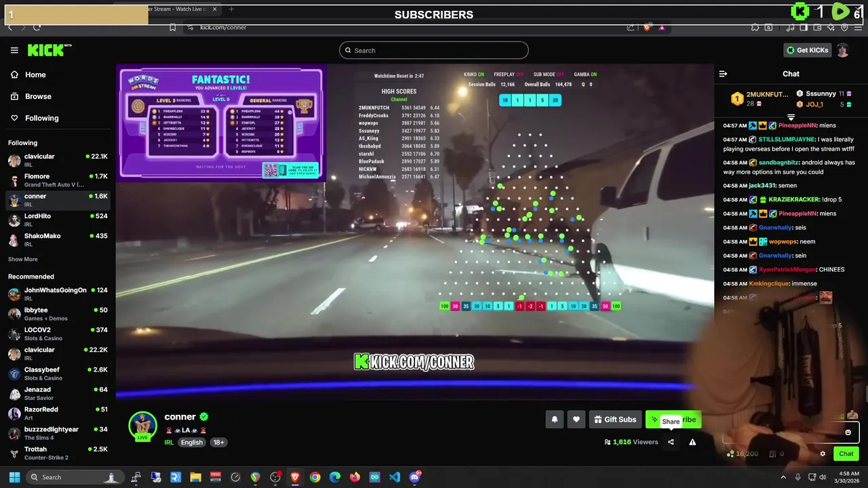Image resolution: width=868 pixels, height=488 pixels.
Task: Open followed channel Flomore
Action: [58, 180]
